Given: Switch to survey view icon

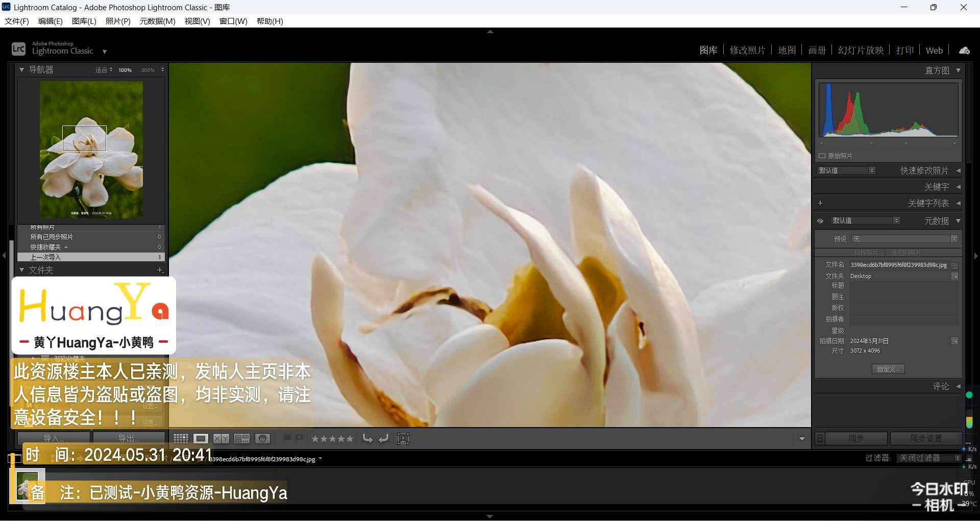Looking at the screenshot, I should click(241, 439).
